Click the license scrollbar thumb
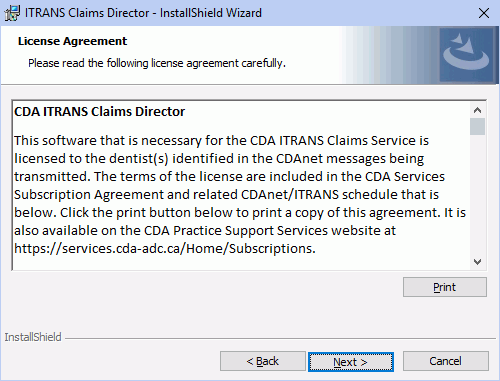The image size is (500, 381). (x=477, y=126)
